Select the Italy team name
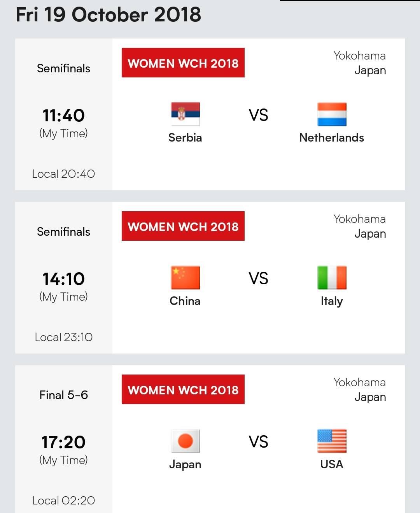This screenshot has width=420, height=513. coord(332,301)
